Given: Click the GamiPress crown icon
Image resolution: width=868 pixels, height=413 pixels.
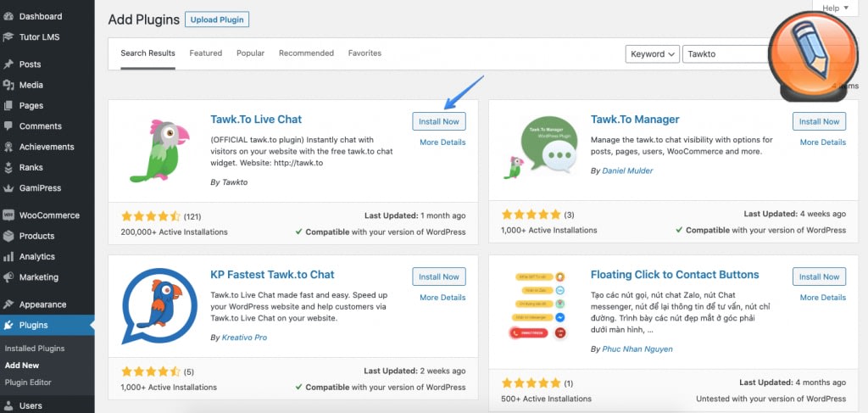Looking at the screenshot, I should [x=8, y=187].
